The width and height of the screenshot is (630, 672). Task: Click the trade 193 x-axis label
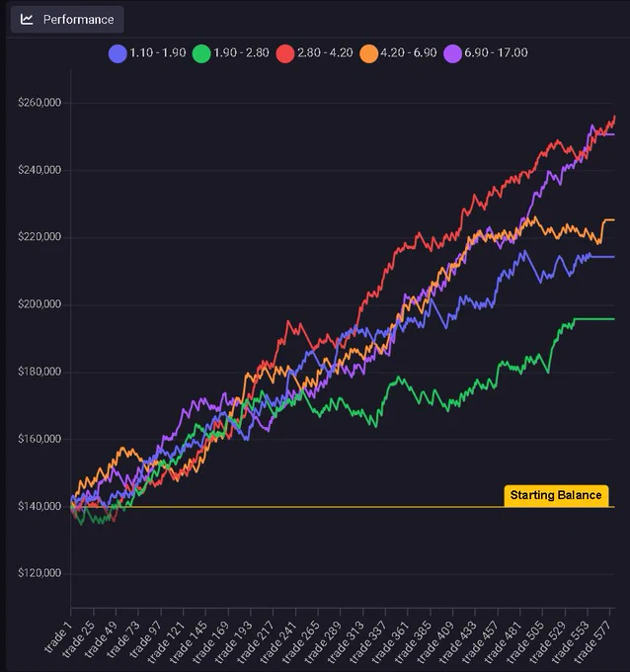coord(233,641)
